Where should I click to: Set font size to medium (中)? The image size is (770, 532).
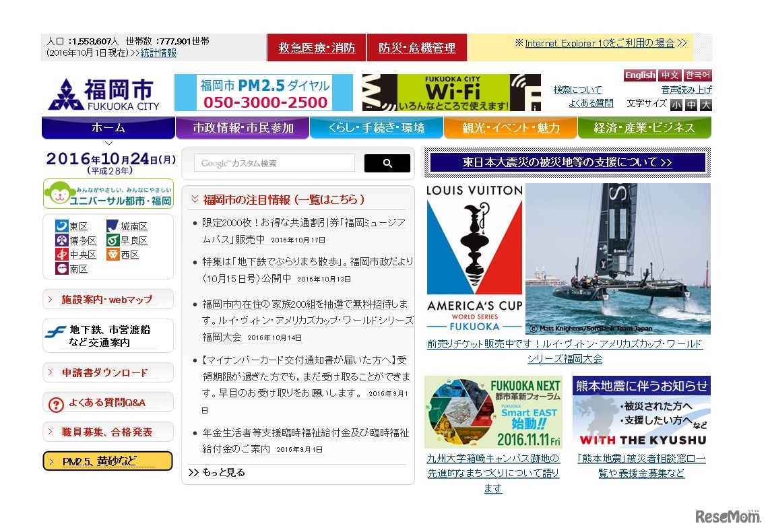[691, 104]
